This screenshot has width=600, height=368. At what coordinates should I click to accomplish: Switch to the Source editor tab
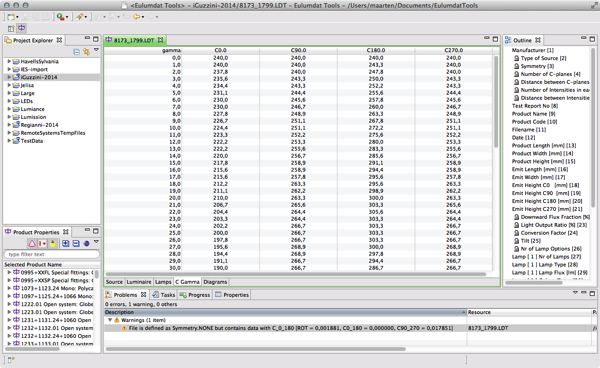tap(114, 282)
